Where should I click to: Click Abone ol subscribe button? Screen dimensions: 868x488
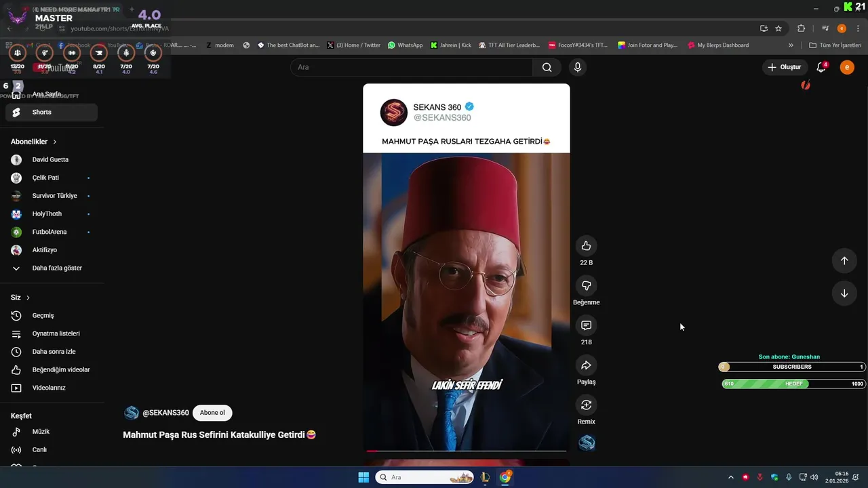tap(212, 413)
